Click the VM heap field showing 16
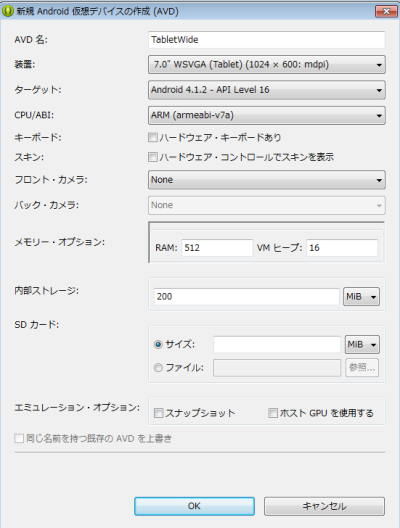Viewport: 400px width, 528px height. [342, 248]
